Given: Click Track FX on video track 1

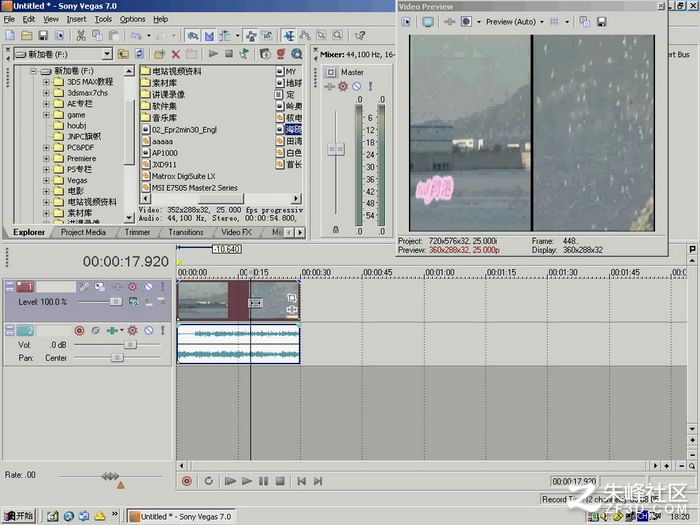Looking at the screenshot, I should pyautogui.click(x=133, y=287).
